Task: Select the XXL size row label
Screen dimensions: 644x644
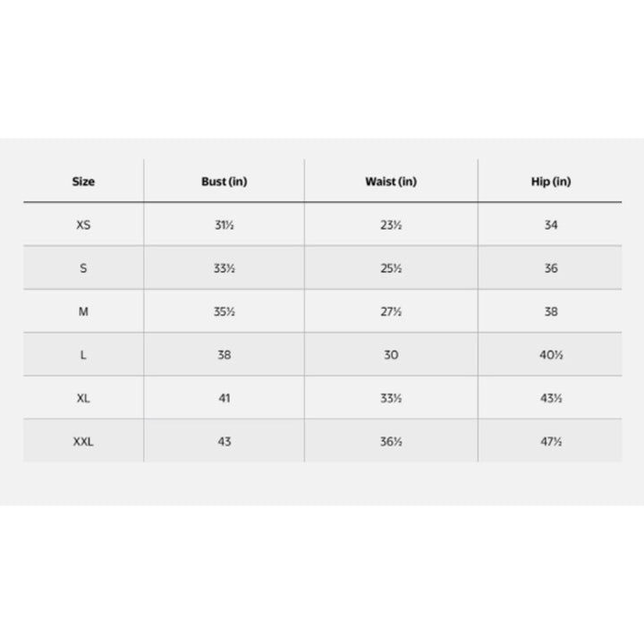Action: click(83, 442)
